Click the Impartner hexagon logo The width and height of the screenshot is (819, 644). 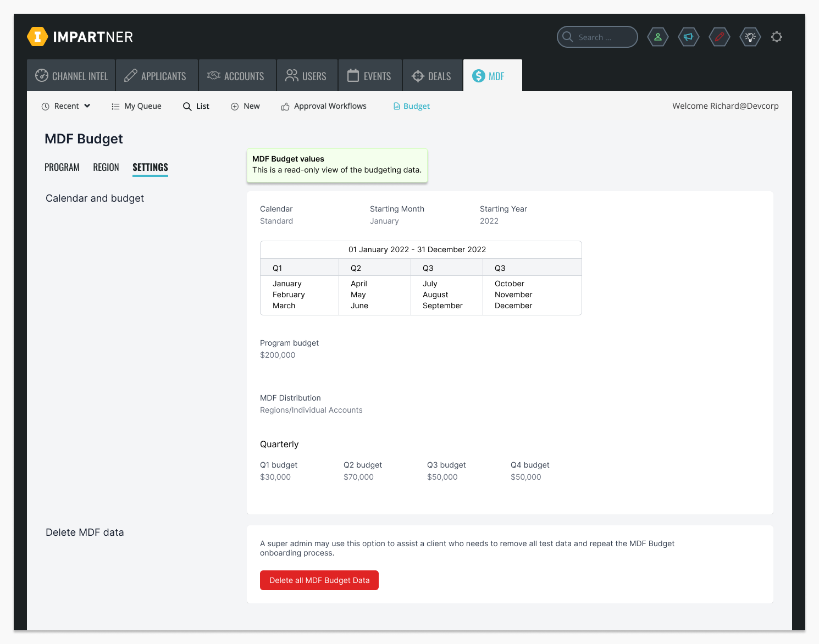point(37,37)
